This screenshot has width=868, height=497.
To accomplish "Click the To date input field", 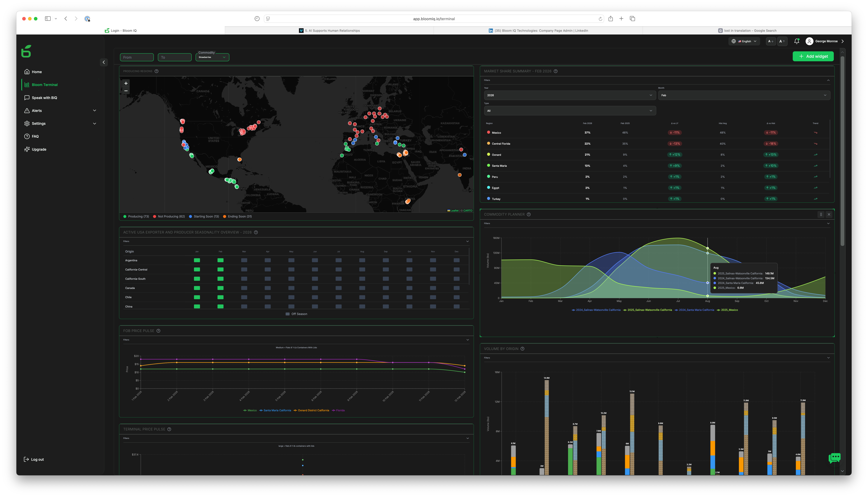I will point(175,57).
